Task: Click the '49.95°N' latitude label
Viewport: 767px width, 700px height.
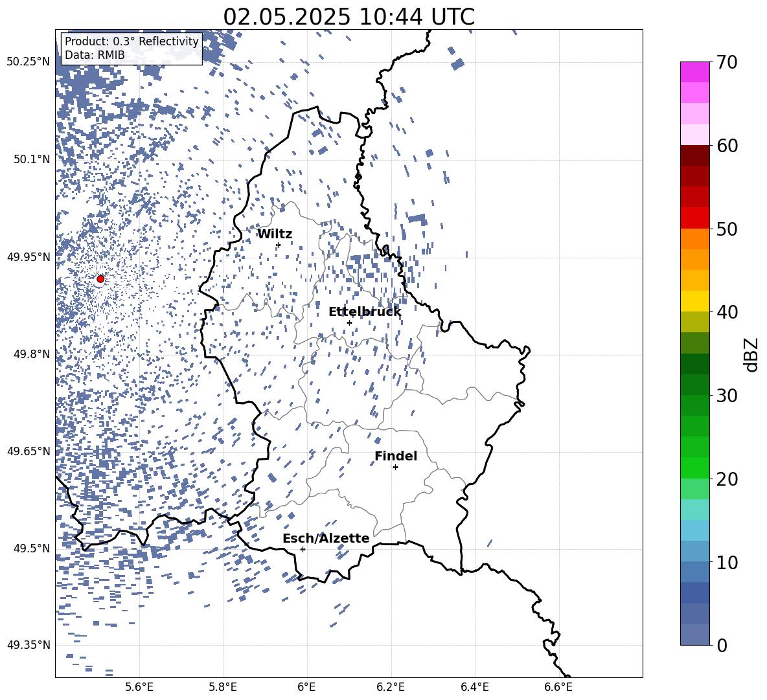Action: click(x=29, y=256)
